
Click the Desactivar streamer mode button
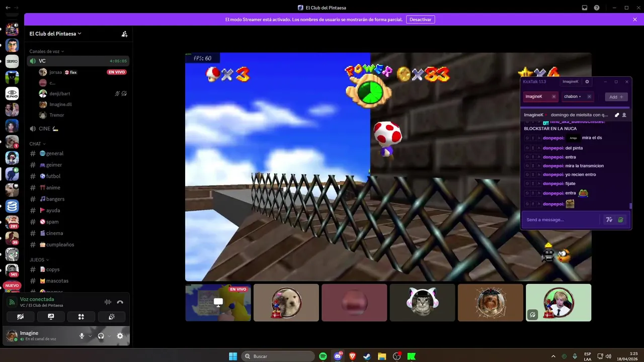(x=421, y=19)
